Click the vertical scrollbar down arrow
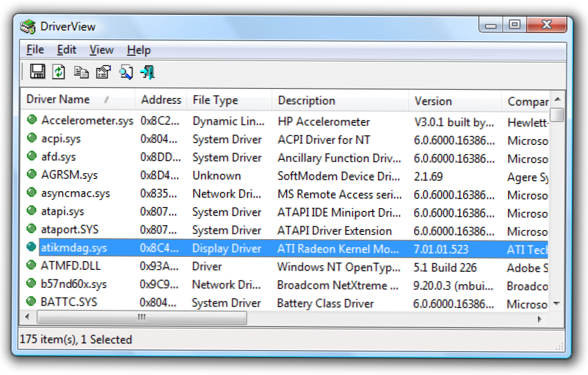 click(x=556, y=304)
